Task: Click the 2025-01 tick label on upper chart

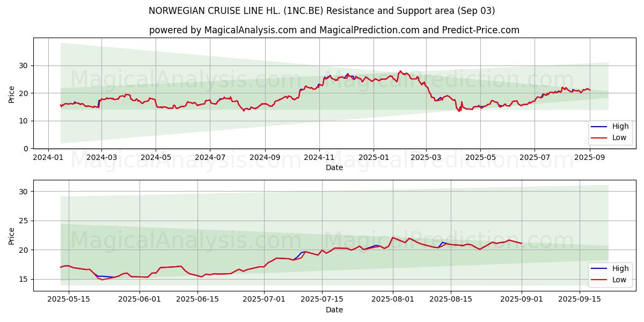Action: (x=374, y=158)
